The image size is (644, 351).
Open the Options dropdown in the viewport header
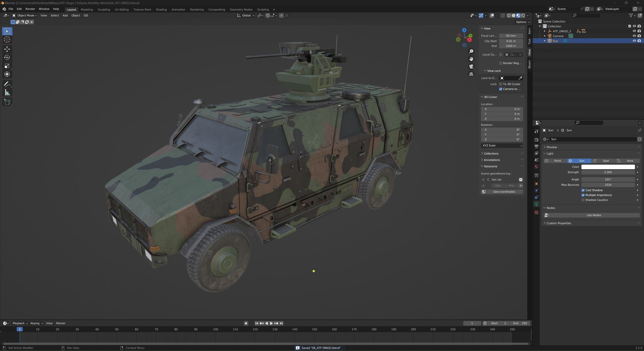522,22
